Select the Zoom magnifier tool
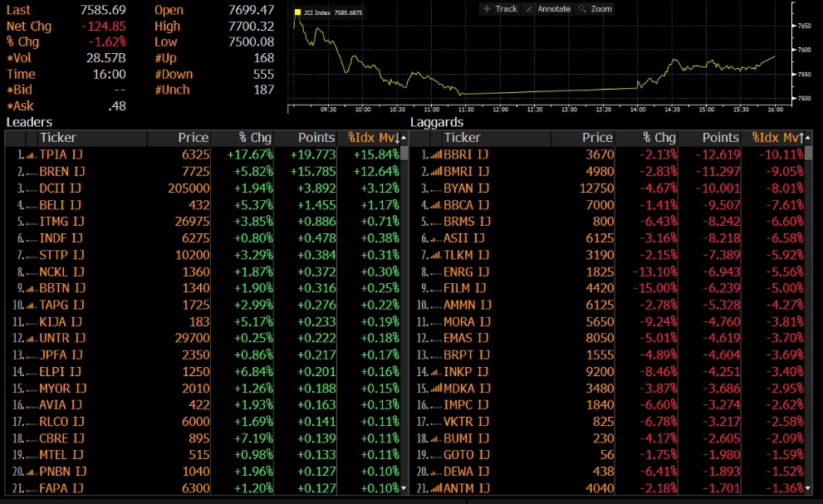 595,8
